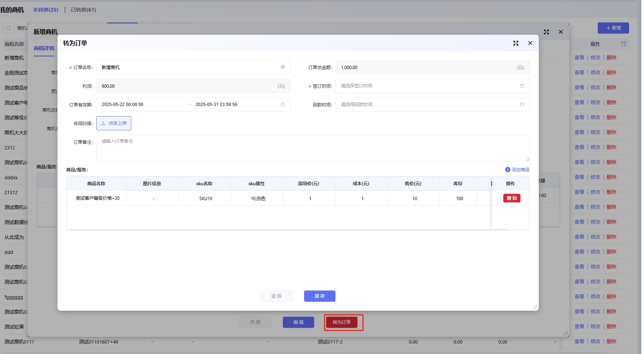Switch to 已转换(61) tab

[x=83, y=10]
